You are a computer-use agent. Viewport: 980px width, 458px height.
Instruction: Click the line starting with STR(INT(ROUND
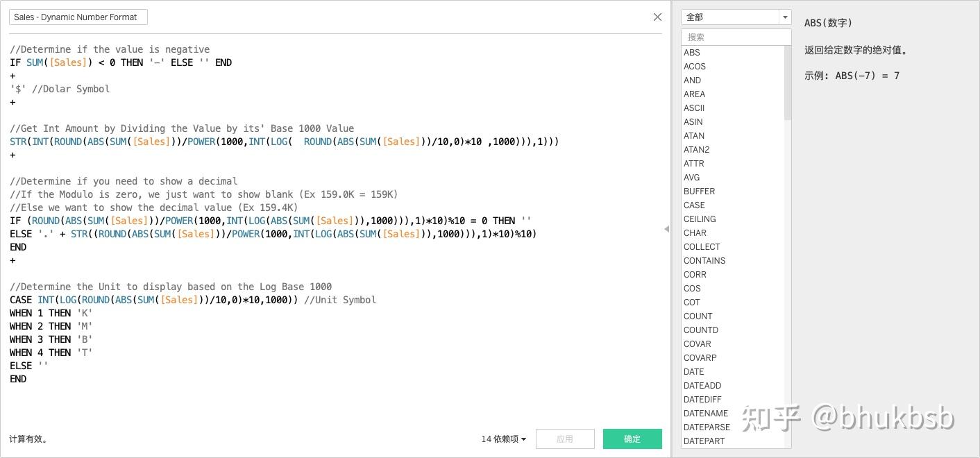tap(285, 142)
